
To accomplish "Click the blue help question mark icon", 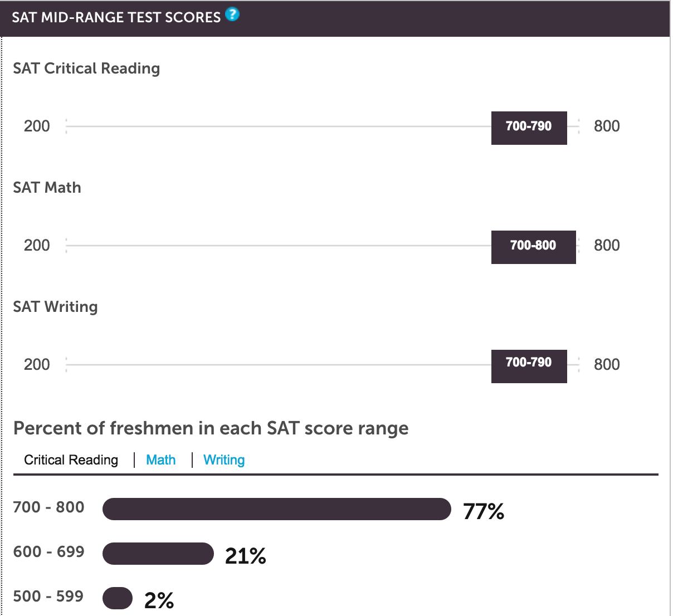I will 233,14.
